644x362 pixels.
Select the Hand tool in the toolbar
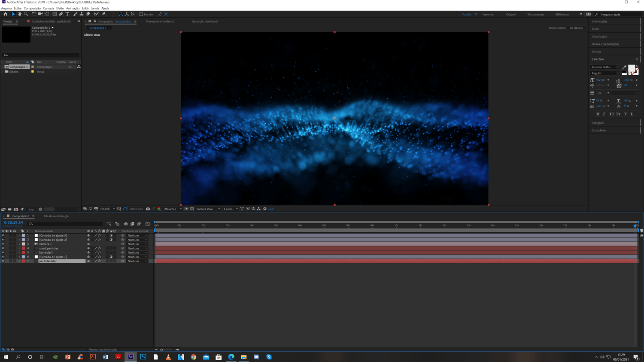click(x=20, y=14)
